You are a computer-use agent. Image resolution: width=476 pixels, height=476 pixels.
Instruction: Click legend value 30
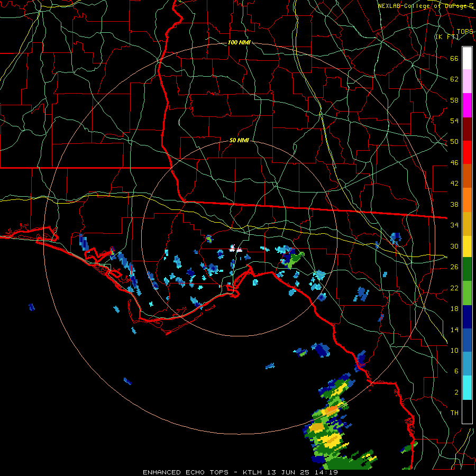tap(454, 246)
